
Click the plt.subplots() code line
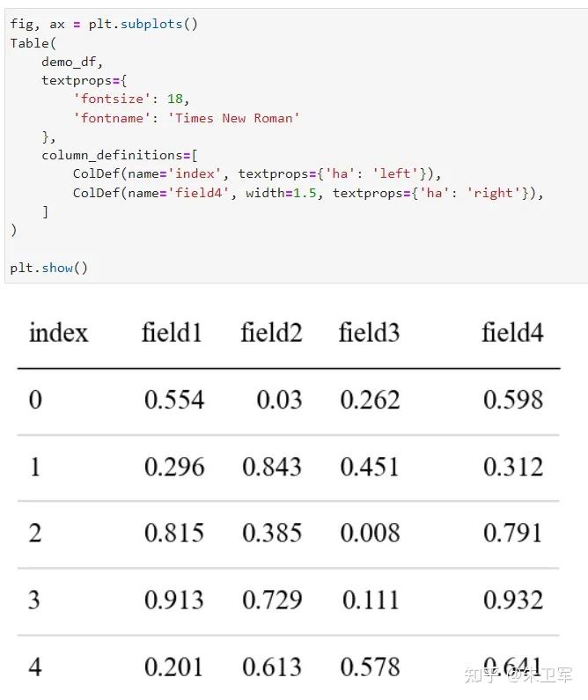[104, 24]
